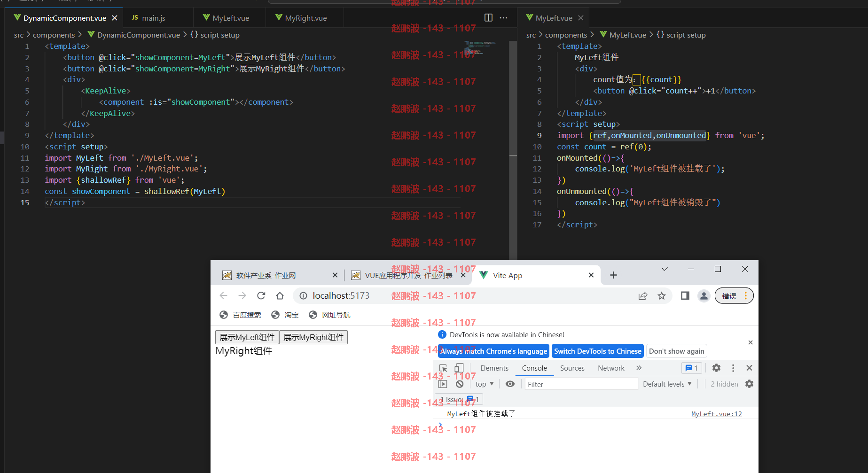Image resolution: width=868 pixels, height=473 pixels.
Task: Activate the DevTools inspect element tool
Action: [443, 368]
